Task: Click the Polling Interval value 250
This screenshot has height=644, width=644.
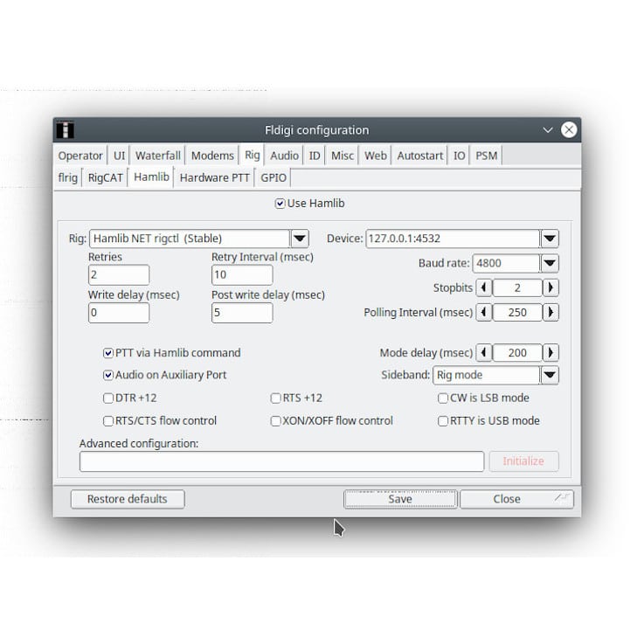Action: (x=517, y=312)
